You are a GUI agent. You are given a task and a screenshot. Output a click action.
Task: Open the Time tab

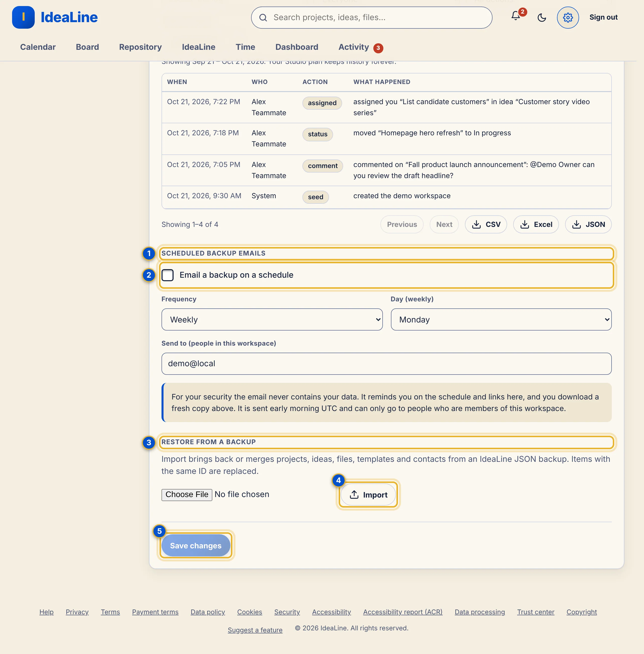click(x=245, y=47)
